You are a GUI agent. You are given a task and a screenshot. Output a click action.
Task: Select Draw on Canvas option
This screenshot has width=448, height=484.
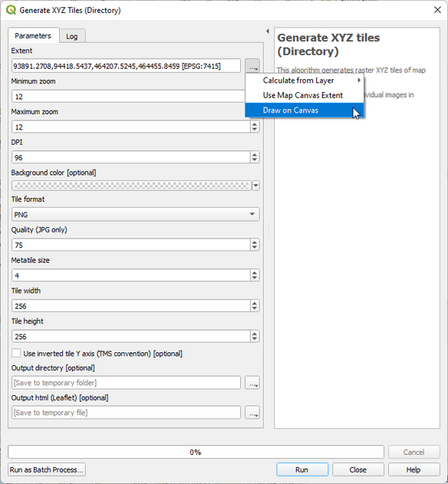tap(304, 110)
